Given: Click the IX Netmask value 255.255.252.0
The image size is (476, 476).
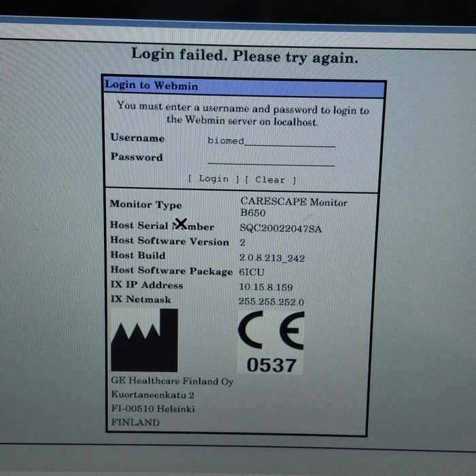Looking at the screenshot, I should pos(271,301).
